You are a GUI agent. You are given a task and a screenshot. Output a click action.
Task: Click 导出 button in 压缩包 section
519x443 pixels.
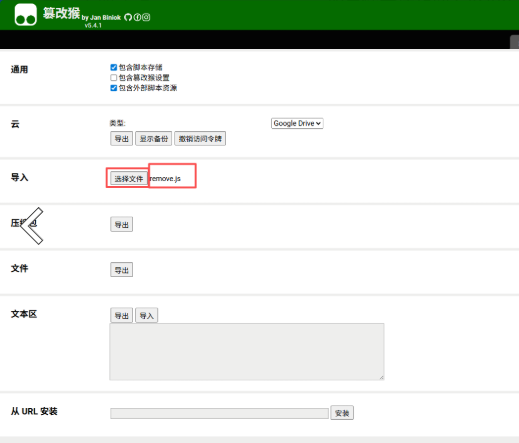[121, 224]
